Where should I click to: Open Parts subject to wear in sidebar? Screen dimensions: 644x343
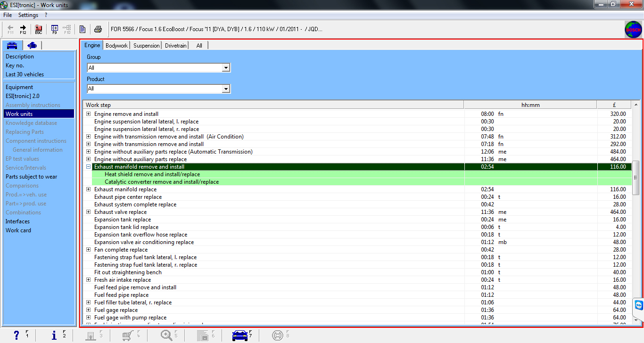[31, 177]
